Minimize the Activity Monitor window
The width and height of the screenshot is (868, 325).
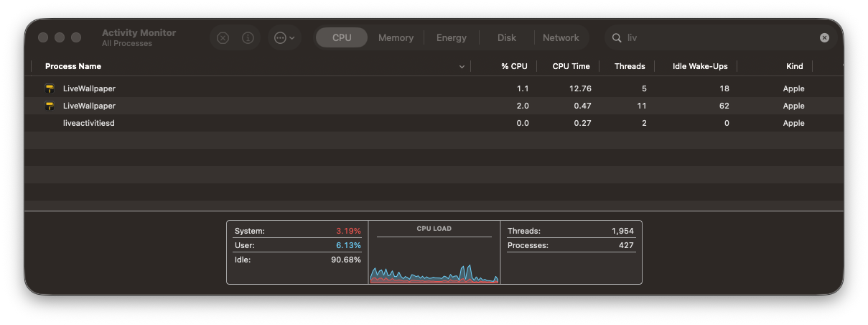point(60,37)
